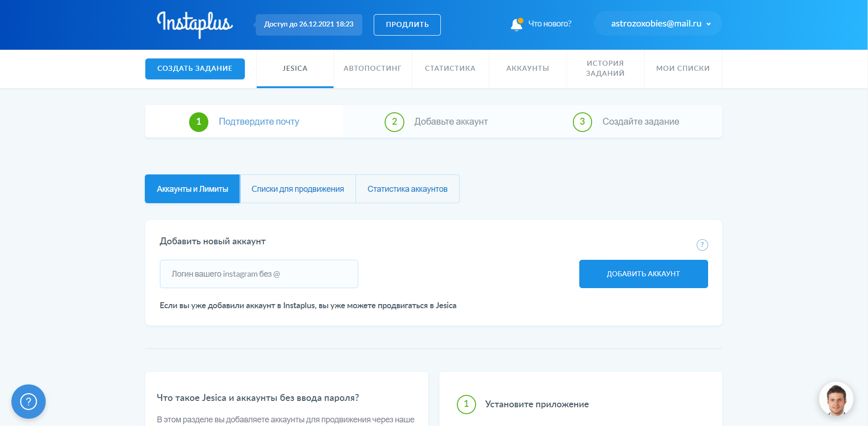Click the install app step 1 circle

click(466, 404)
